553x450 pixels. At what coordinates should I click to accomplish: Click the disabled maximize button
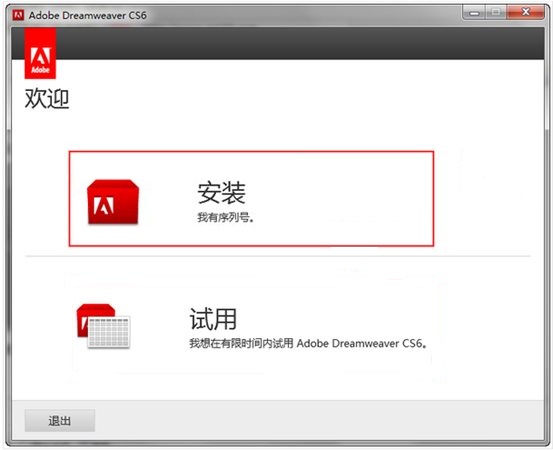coord(496,13)
